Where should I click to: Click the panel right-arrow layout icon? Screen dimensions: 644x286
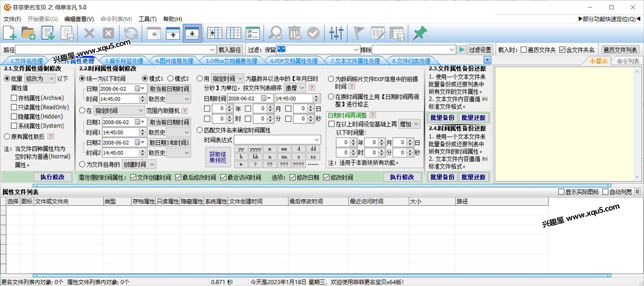[x=154, y=33]
